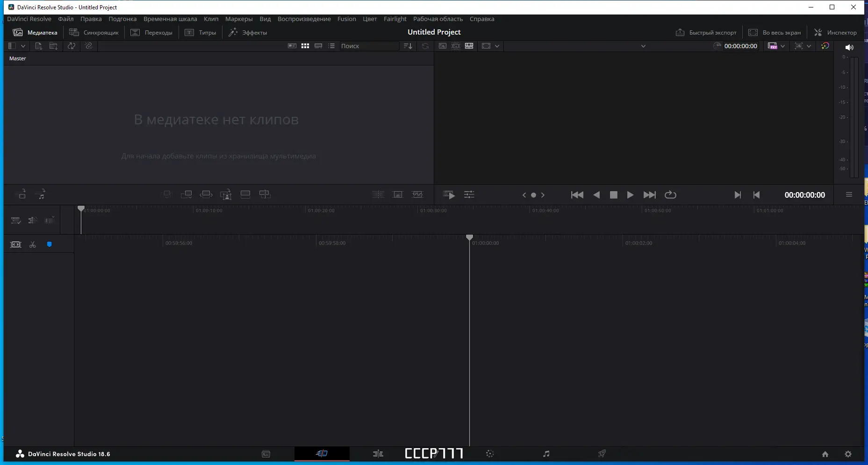
Task: Add video-only track icon
Action: click(21, 194)
